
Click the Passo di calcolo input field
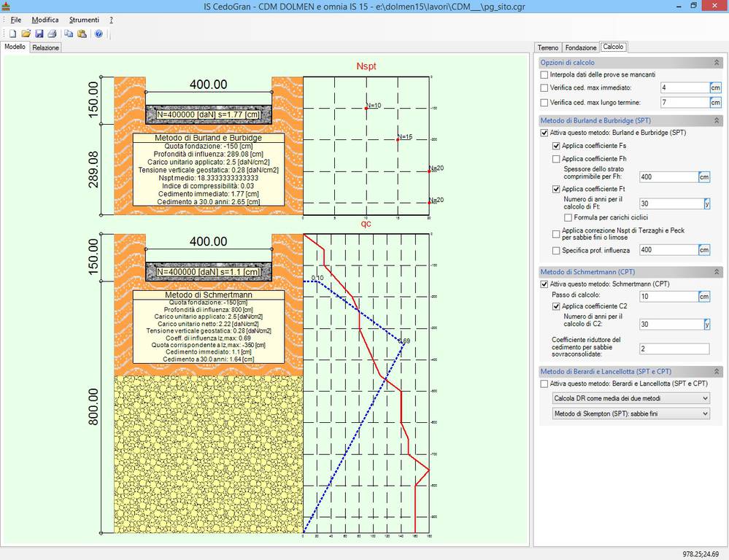[668, 297]
